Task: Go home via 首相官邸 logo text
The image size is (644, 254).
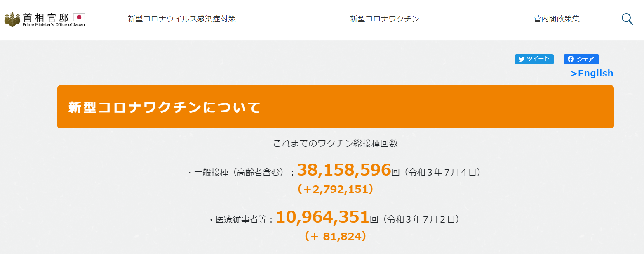Action: point(45,17)
